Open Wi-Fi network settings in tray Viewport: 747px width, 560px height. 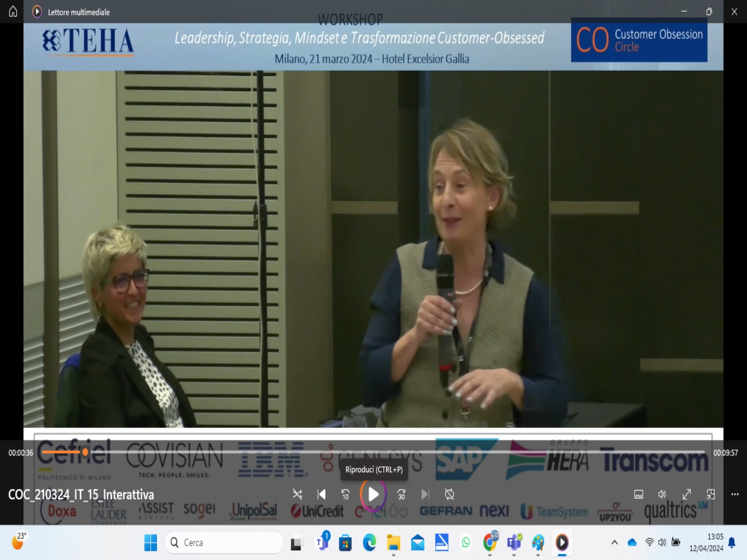[649, 542]
